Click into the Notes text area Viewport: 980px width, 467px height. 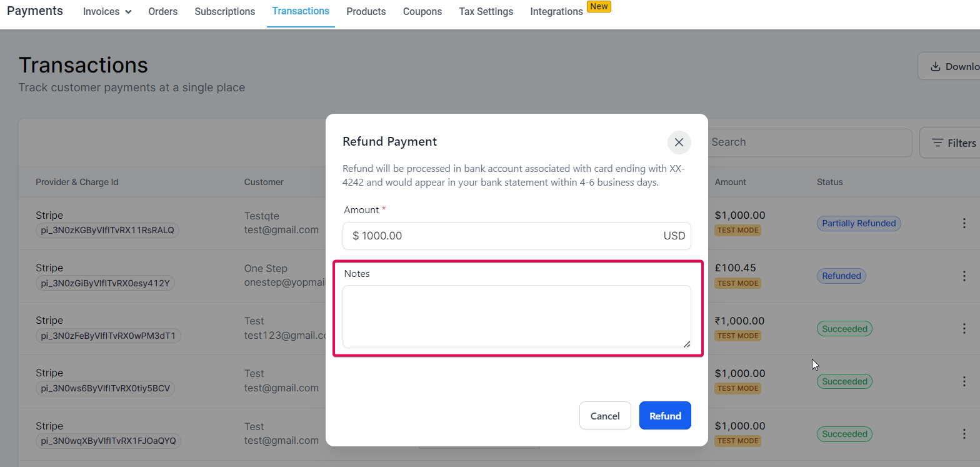pos(517,317)
